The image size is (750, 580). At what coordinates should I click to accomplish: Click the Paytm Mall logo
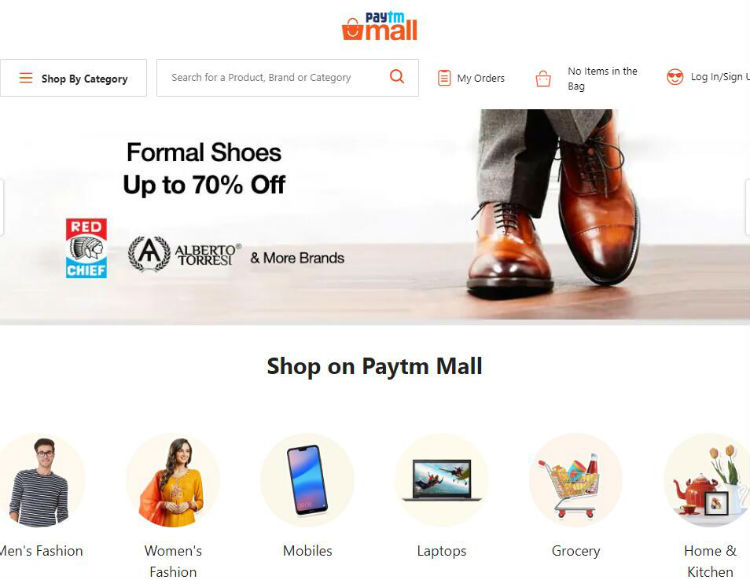tap(379, 26)
